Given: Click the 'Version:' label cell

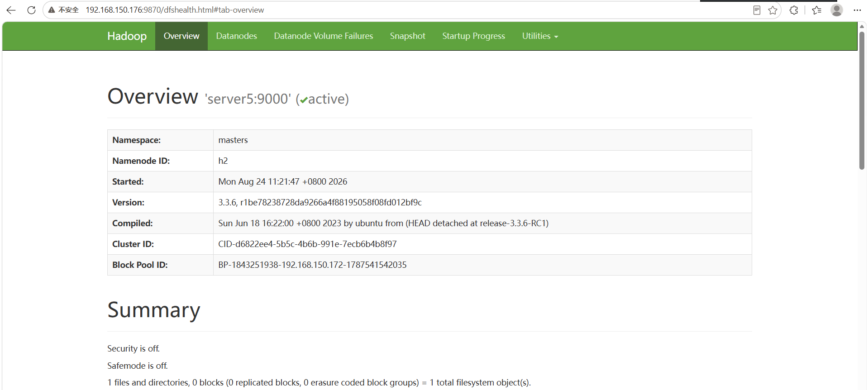Looking at the screenshot, I should click(160, 203).
